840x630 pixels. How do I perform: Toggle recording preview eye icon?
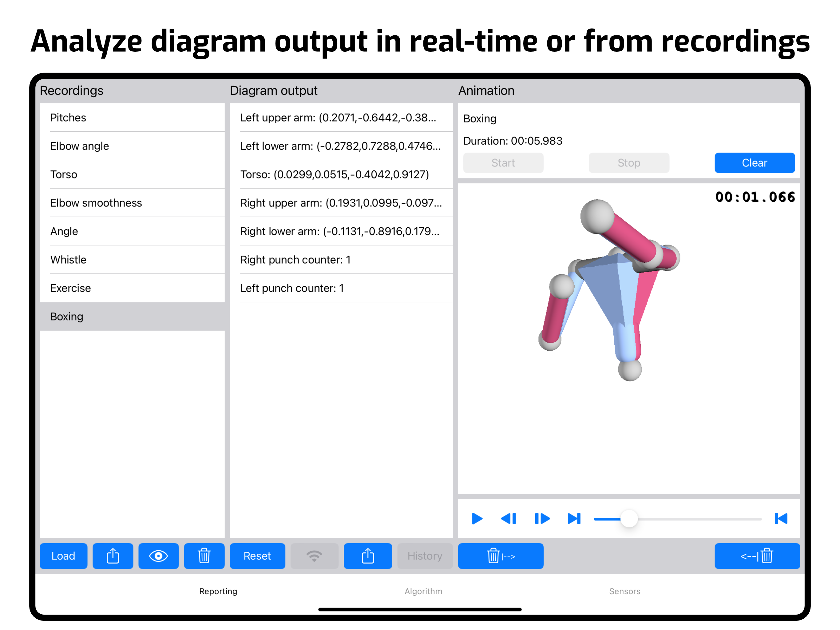[158, 556]
